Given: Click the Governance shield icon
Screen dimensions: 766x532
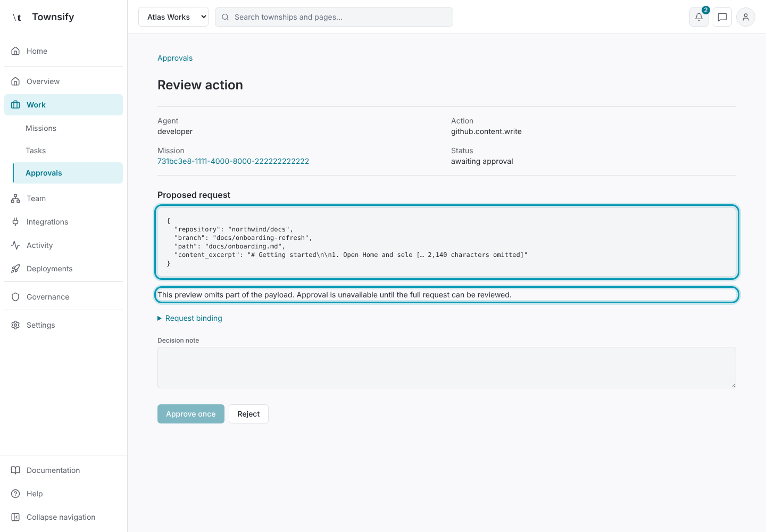Looking at the screenshot, I should 15,297.
